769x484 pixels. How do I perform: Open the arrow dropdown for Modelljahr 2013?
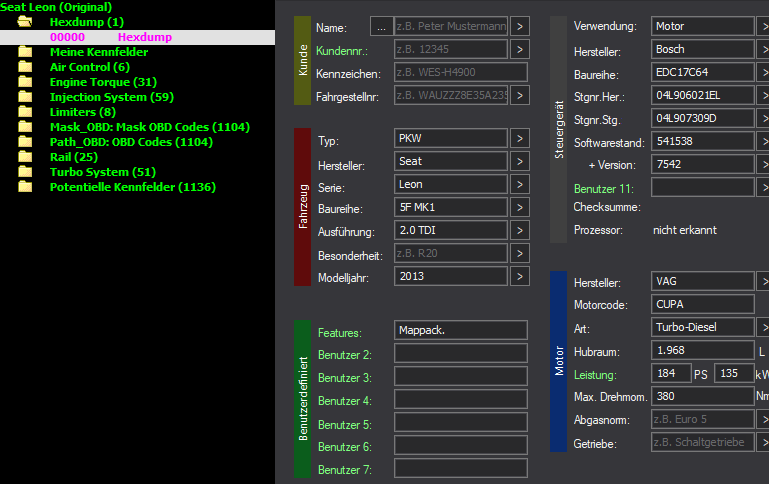point(520,277)
